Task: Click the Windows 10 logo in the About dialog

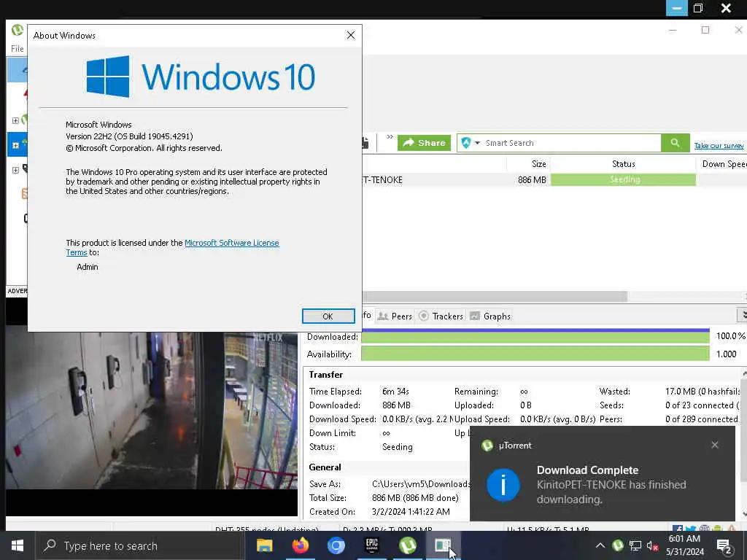Action: click(x=201, y=77)
